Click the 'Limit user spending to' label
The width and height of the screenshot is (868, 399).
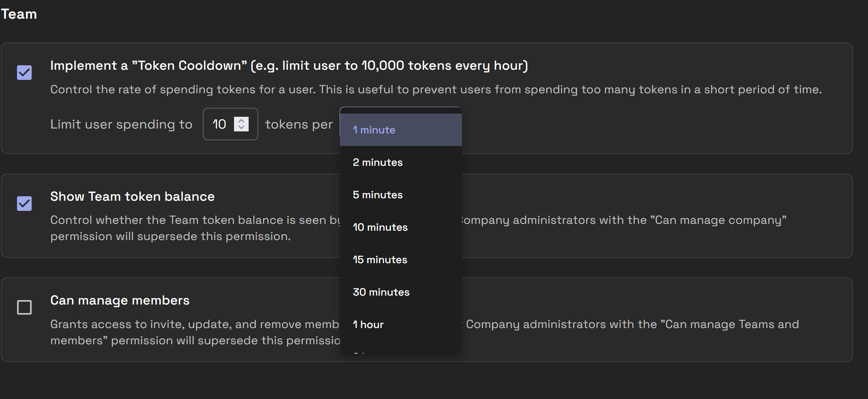121,124
